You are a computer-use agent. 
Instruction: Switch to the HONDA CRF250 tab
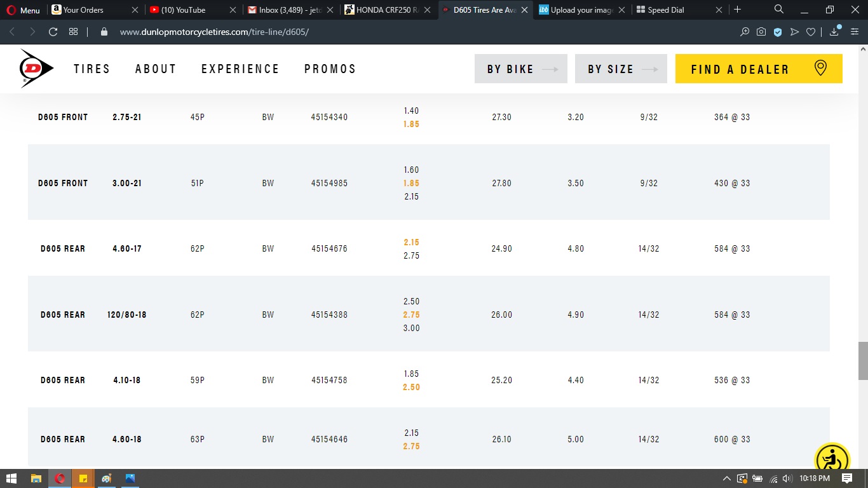pyautogui.click(x=389, y=10)
